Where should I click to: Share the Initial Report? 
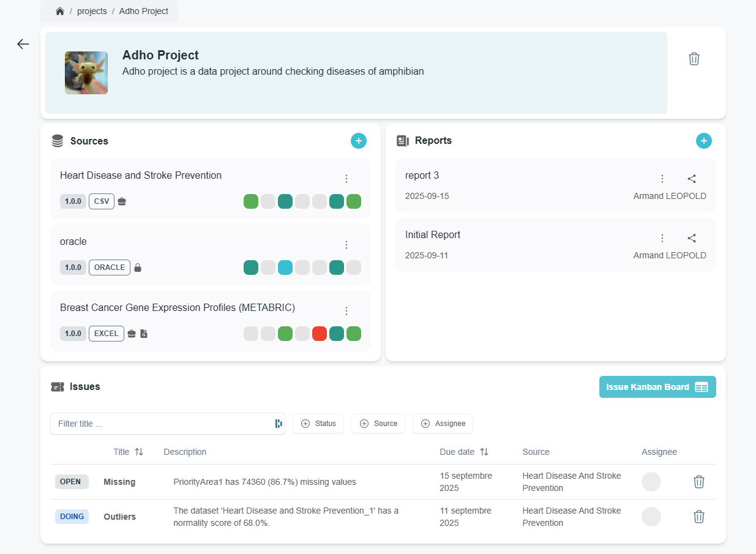pos(692,238)
